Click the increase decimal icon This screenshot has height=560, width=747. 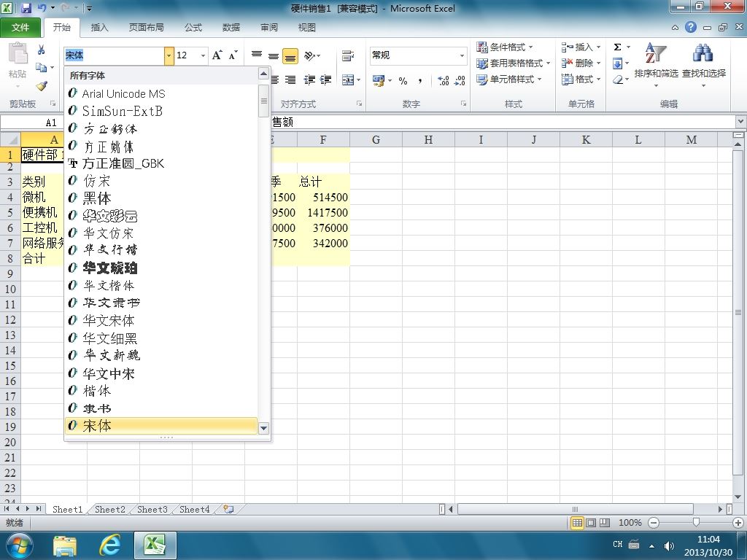(443, 80)
